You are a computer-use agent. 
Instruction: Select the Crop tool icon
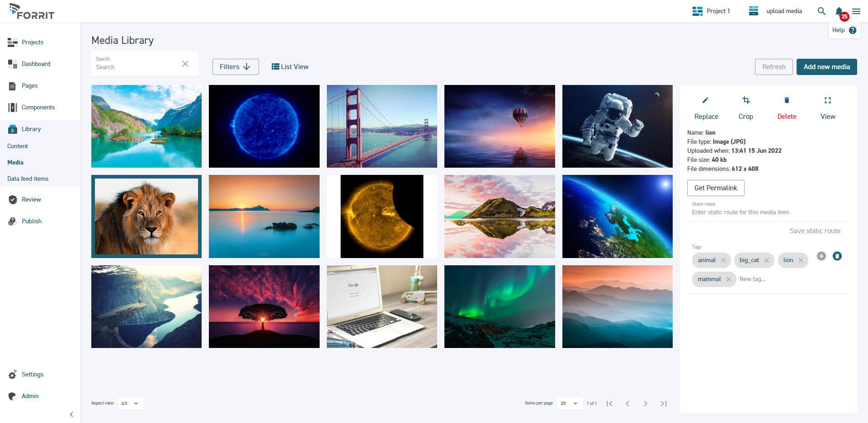pyautogui.click(x=745, y=100)
